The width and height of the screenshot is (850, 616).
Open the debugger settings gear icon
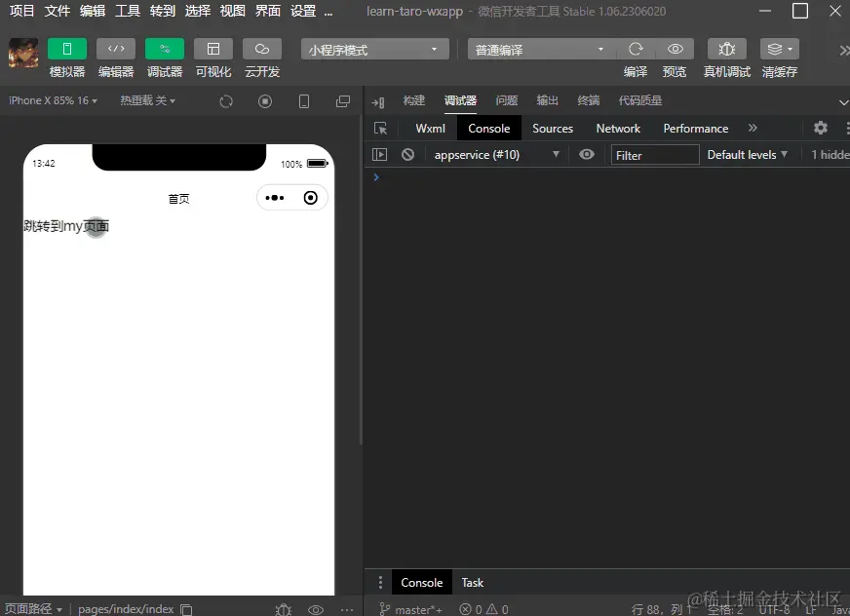pos(821,128)
